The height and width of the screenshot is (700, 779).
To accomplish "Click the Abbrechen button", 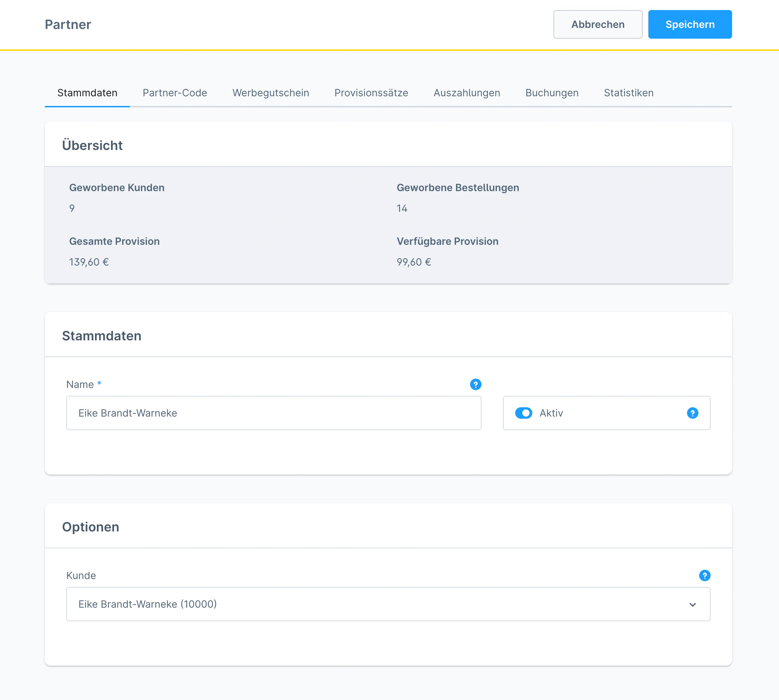I will pyautogui.click(x=598, y=24).
